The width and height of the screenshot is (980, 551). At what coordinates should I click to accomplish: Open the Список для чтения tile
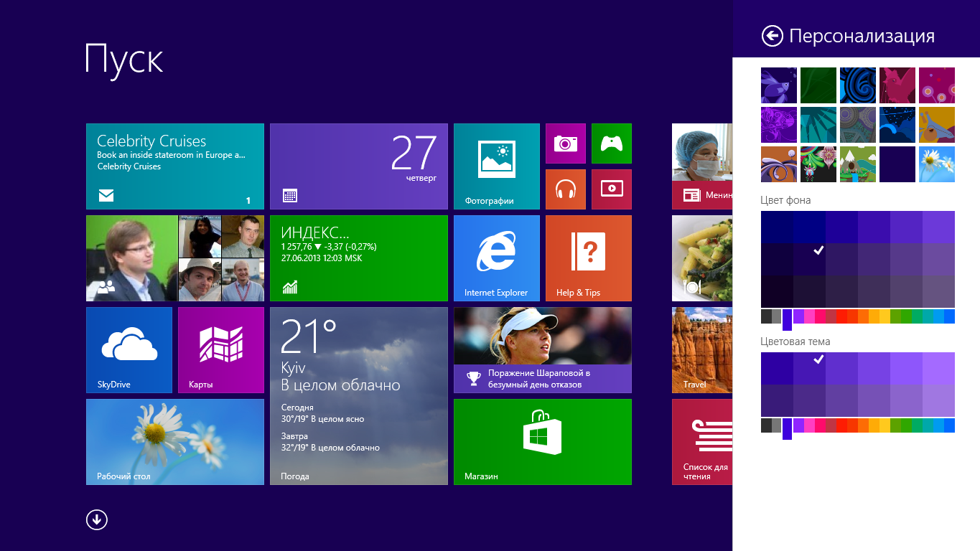point(702,442)
